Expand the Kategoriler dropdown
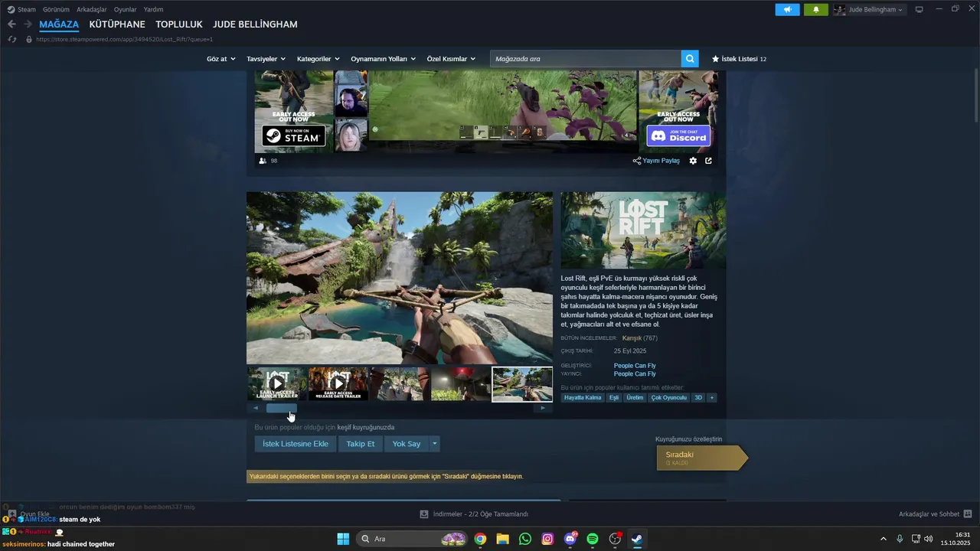Screen dimensions: 980x551 click(x=318, y=59)
